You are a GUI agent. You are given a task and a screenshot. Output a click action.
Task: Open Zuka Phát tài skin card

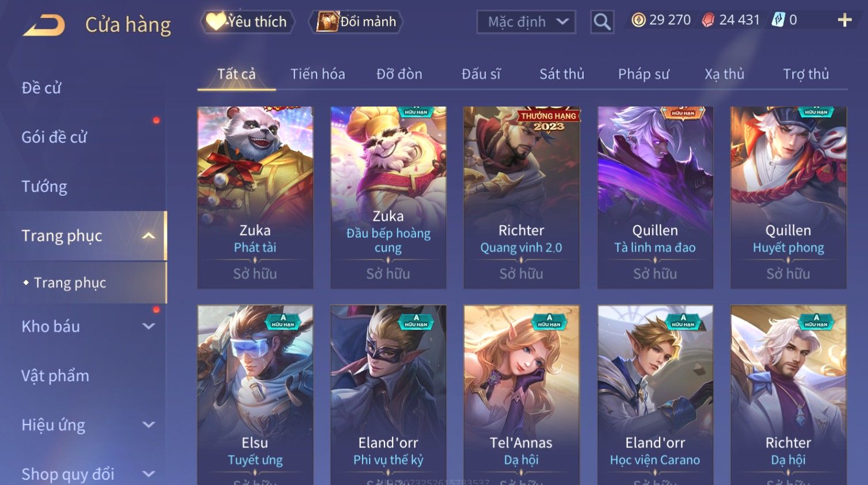[x=255, y=198]
